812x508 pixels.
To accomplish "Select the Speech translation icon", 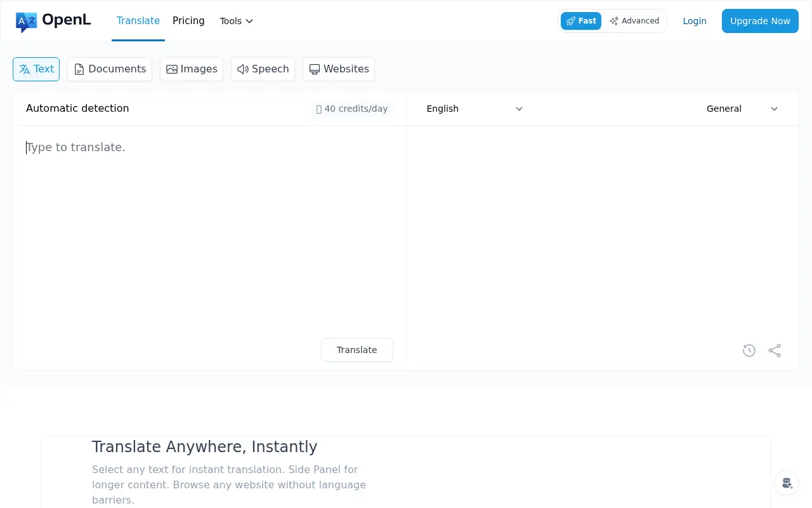I will [x=243, y=69].
